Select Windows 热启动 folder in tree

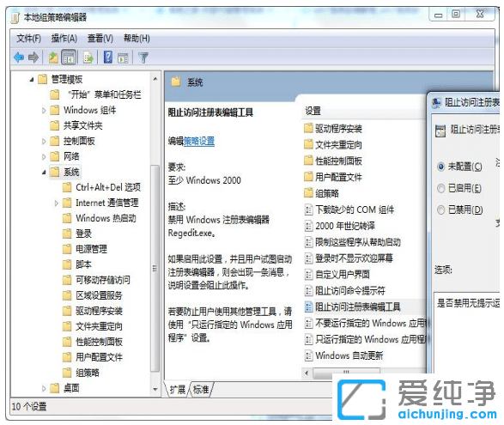106,218
